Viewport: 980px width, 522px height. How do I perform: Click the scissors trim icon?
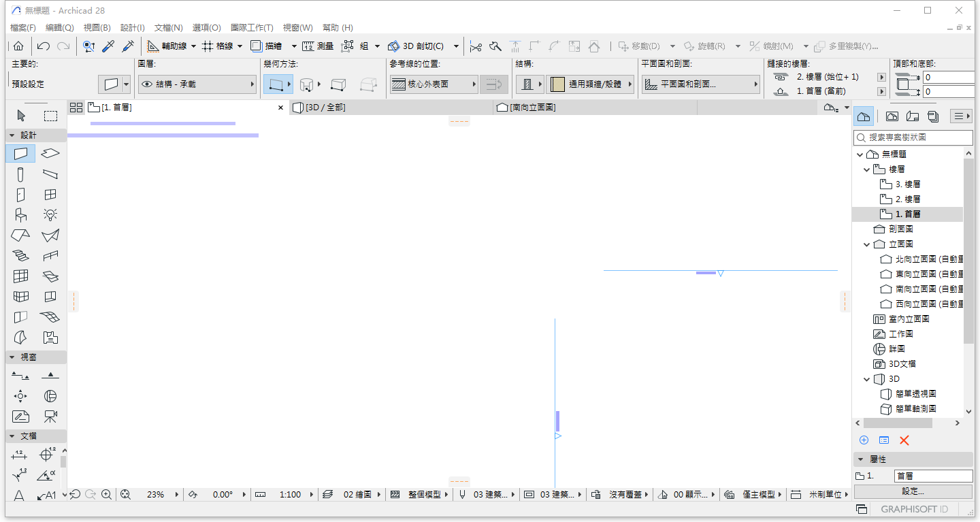(476, 46)
